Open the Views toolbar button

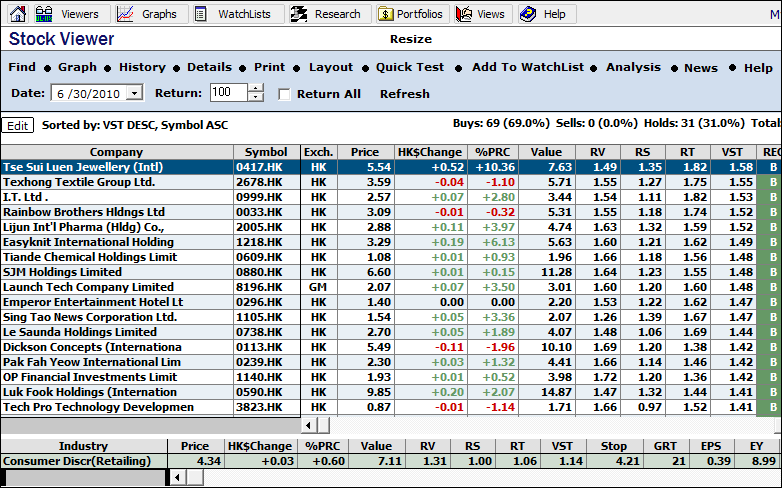pyautogui.click(x=481, y=14)
